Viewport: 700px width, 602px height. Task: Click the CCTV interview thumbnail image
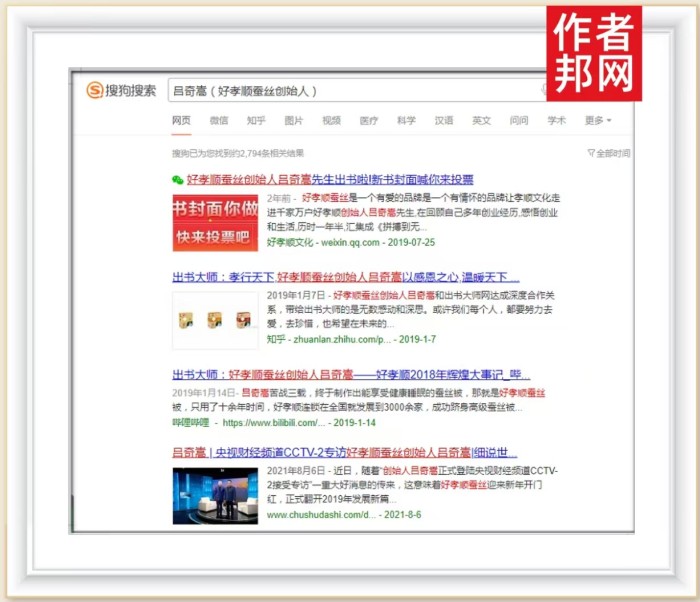(215, 494)
